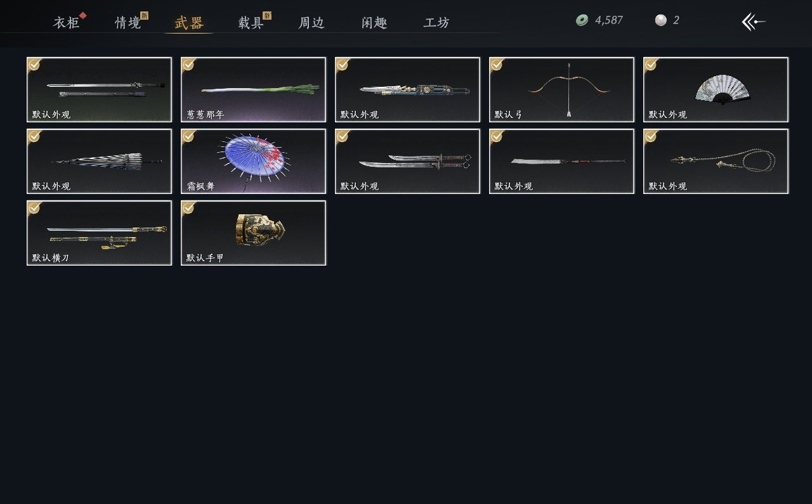The width and height of the screenshot is (812, 504).
Task: Go to the 周边 tab
Action: click(x=311, y=23)
